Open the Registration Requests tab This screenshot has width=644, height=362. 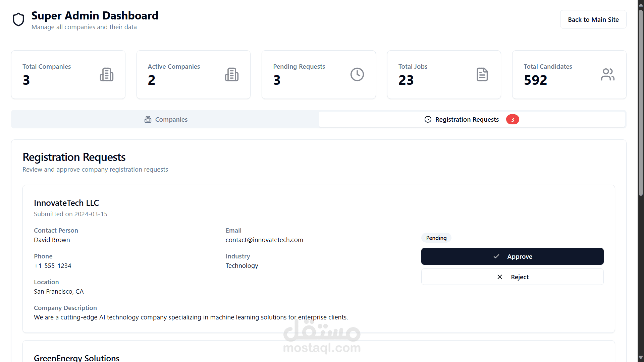467,119
